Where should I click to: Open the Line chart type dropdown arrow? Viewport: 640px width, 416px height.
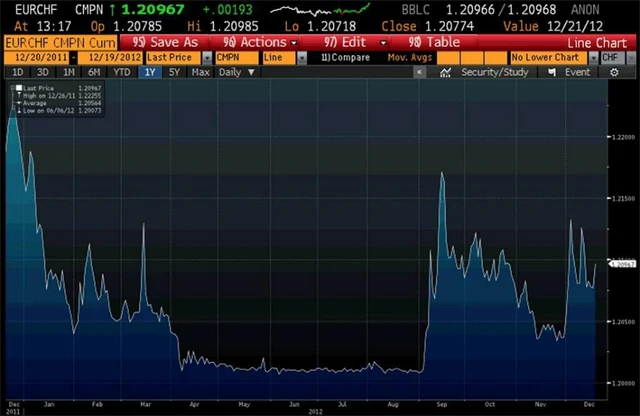[302, 58]
